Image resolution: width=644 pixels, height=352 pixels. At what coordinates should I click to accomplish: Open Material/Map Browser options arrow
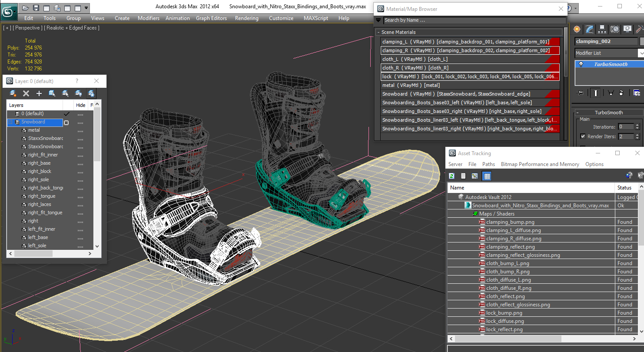[378, 20]
